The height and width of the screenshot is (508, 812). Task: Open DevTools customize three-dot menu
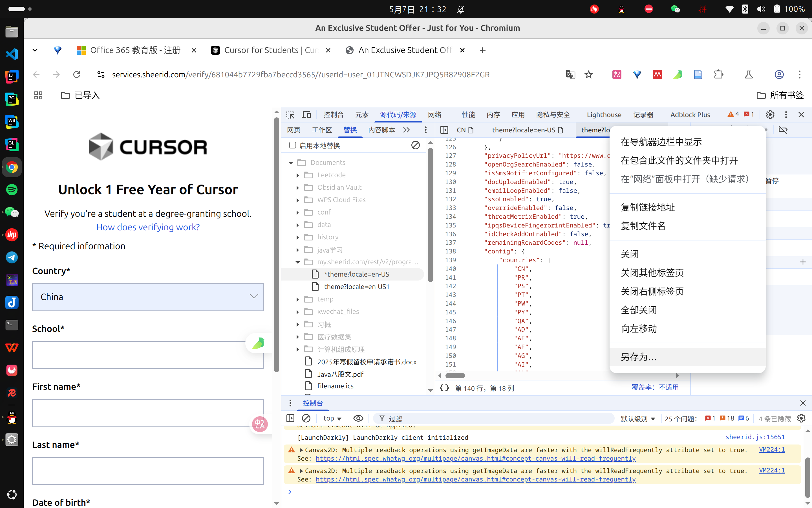[786, 115]
